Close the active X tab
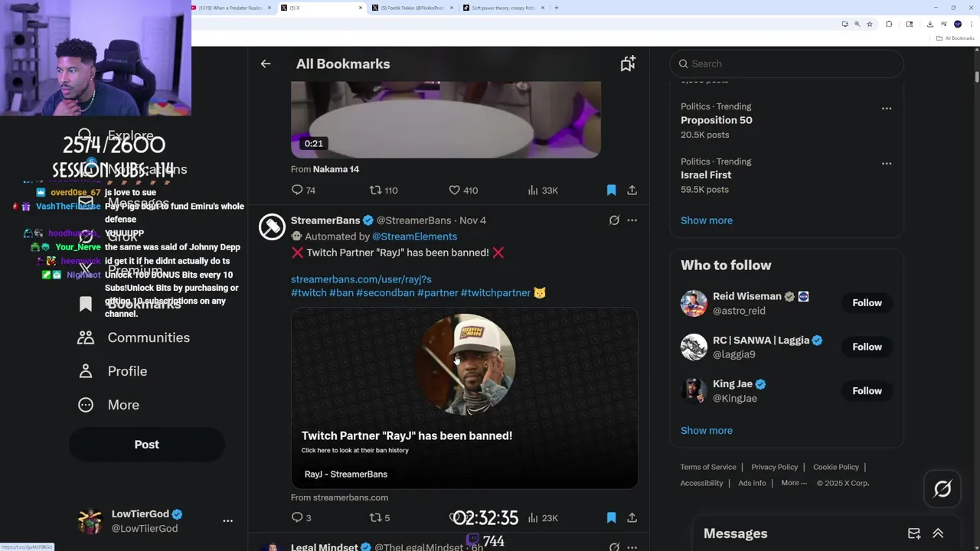980x551 pixels. 361,8
